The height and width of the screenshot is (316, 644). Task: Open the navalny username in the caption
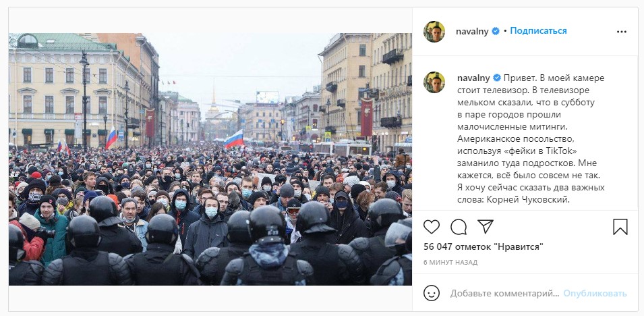coord(474,78)
